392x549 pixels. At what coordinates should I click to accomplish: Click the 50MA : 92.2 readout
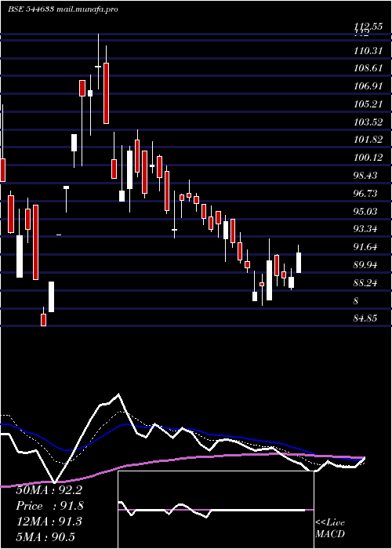pyautogui.click(x=49, y=490)
